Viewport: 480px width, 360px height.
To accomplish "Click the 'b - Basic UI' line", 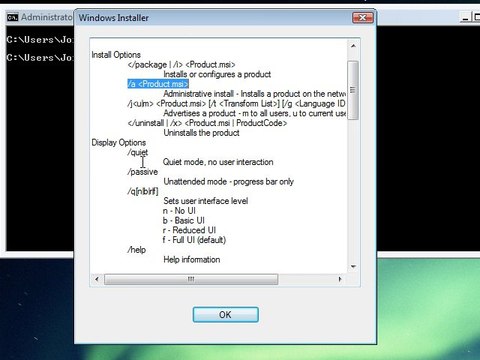I will pyautogui.click(x=184, y=221).
